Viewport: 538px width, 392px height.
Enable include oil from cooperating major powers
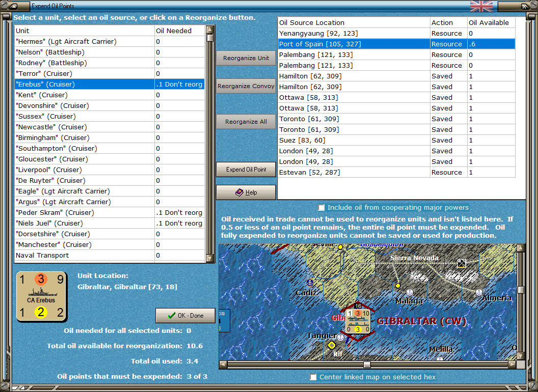click(x=321, y=208)
